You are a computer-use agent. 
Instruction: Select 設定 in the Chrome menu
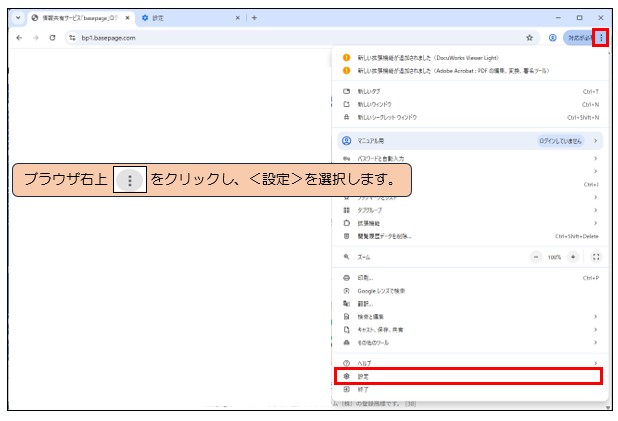[x=468, y=376]
